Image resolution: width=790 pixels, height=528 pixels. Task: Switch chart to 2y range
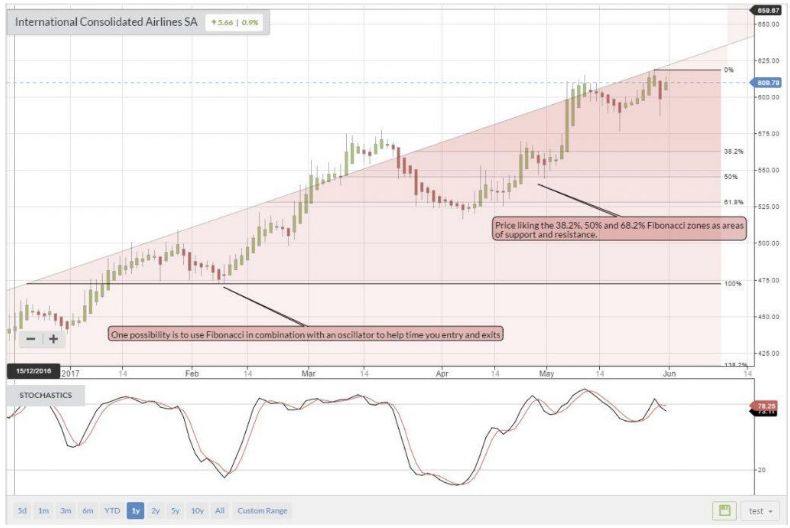tap(156, 511)
